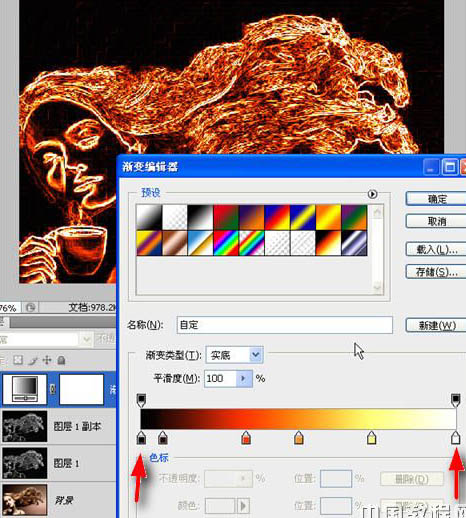Click the gradient name input field

click(x=285, y=325)
